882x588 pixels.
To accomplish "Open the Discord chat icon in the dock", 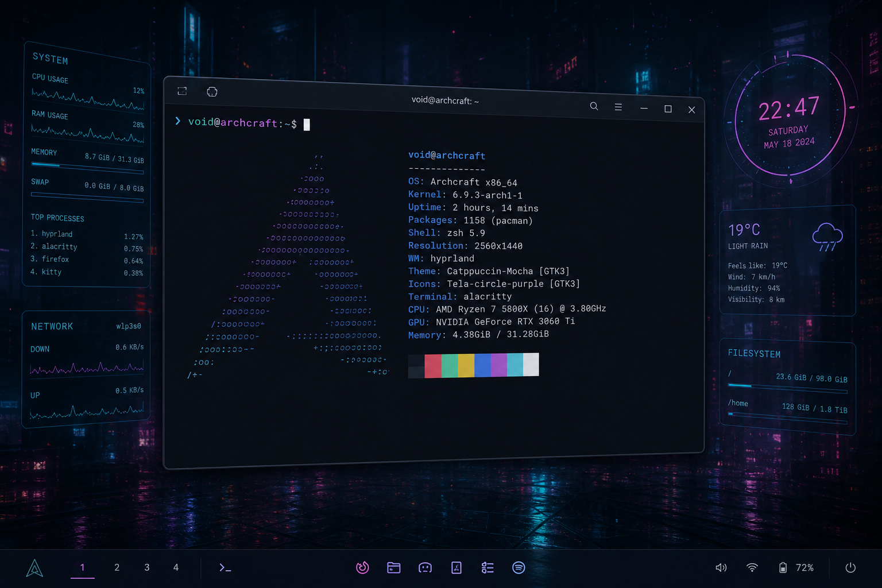I will (x=425, y=567).
